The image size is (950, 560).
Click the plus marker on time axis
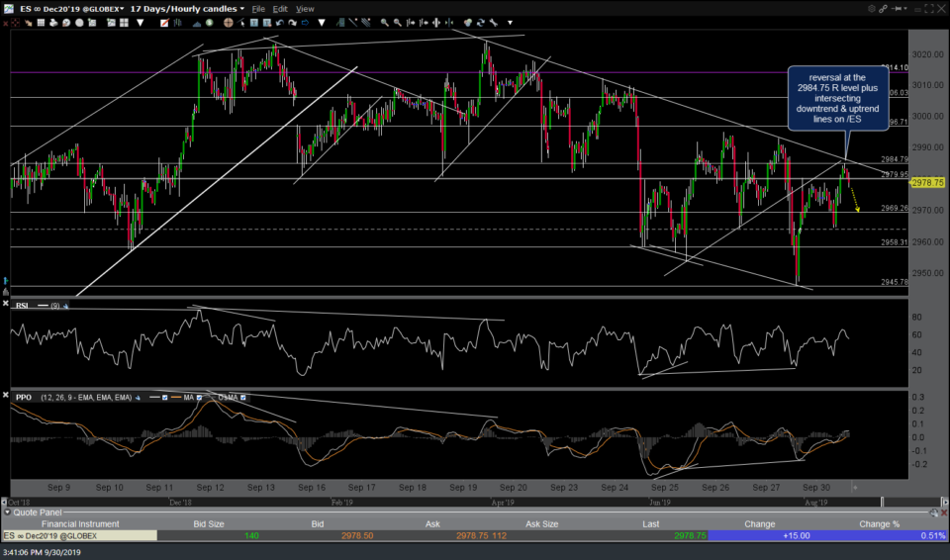pyautogui.click(x=855, y=487)
